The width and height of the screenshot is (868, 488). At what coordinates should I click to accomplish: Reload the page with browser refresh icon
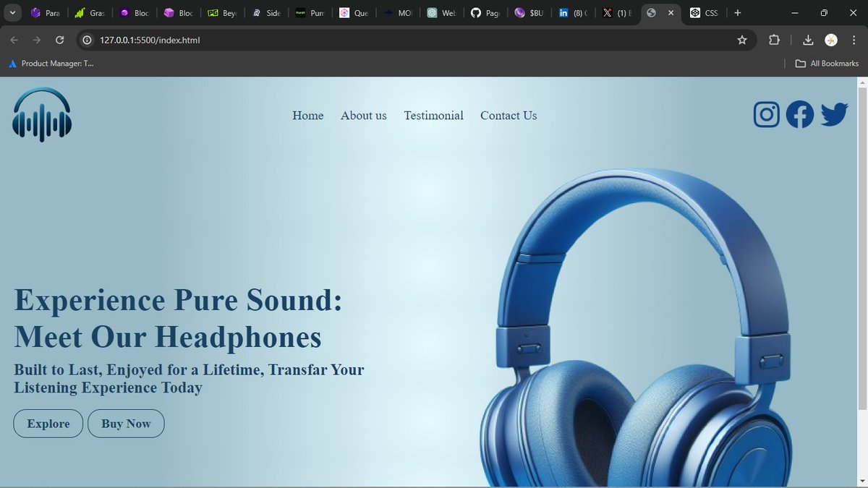(x=60, y=40)
